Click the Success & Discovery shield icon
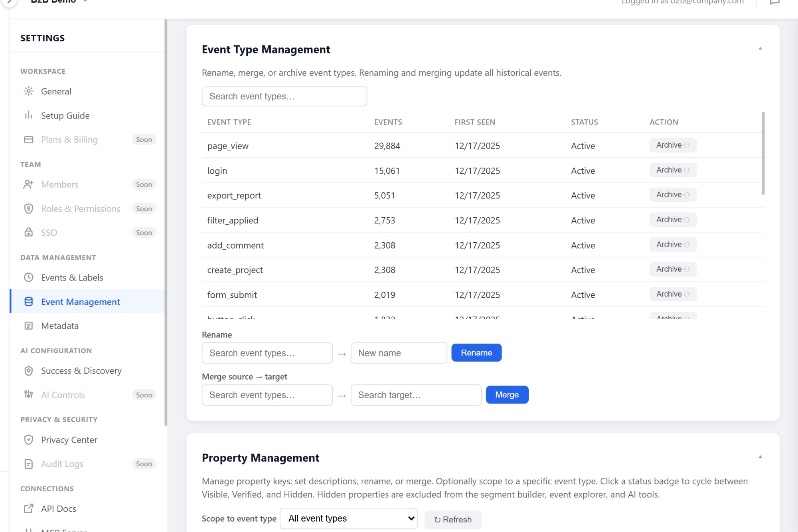Viewport: 798px width, 532px height. pyautogui.click(x=28, y=371)
